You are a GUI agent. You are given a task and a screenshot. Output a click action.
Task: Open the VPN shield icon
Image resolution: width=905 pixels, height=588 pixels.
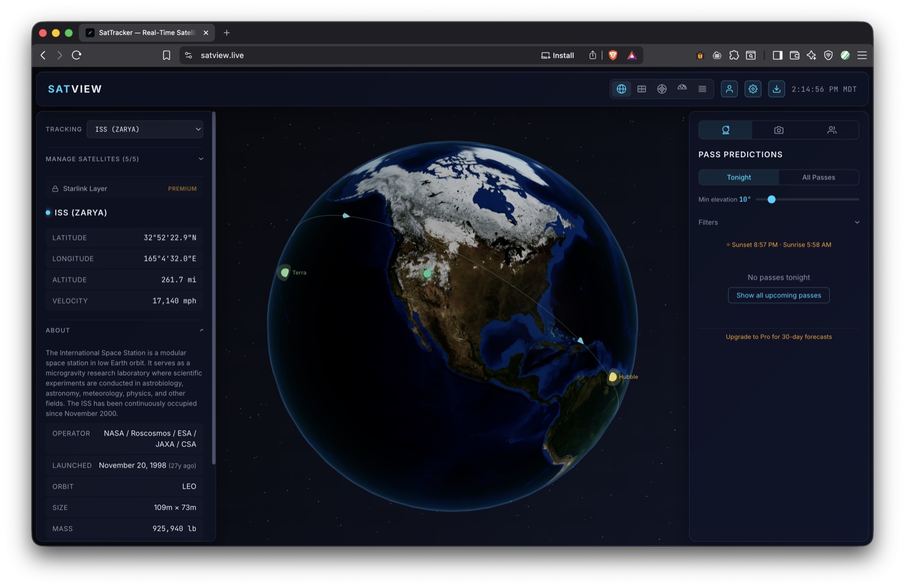[x=828, y=55]
